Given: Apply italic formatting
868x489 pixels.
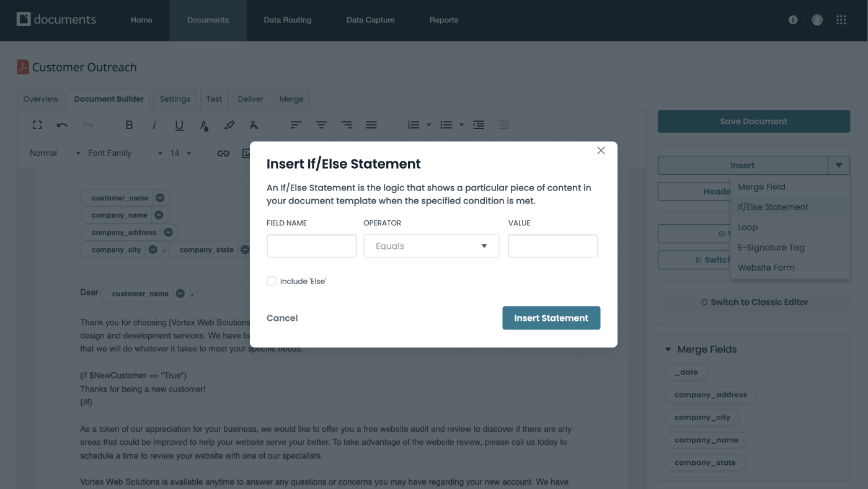Looking at the screenshot, I should tap(154, 124).
